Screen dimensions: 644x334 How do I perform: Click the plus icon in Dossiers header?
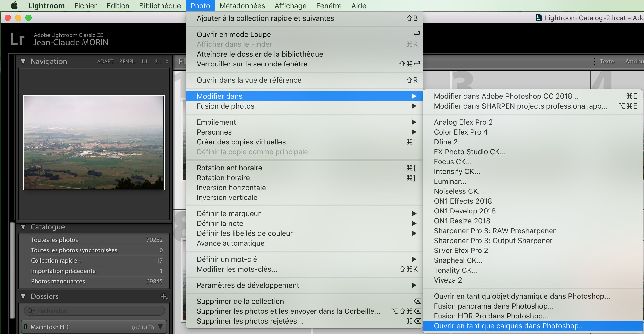point(164,296)
